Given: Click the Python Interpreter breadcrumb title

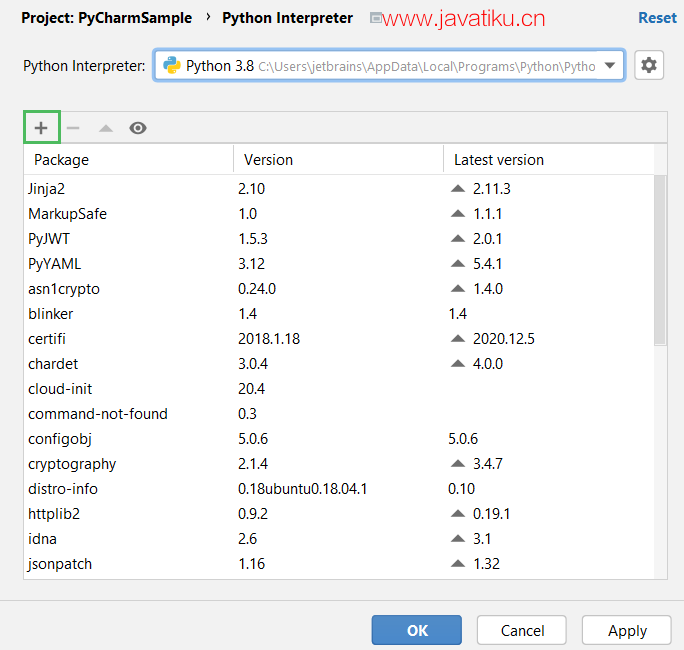Looking at the screenshot, I should (287, 18).
